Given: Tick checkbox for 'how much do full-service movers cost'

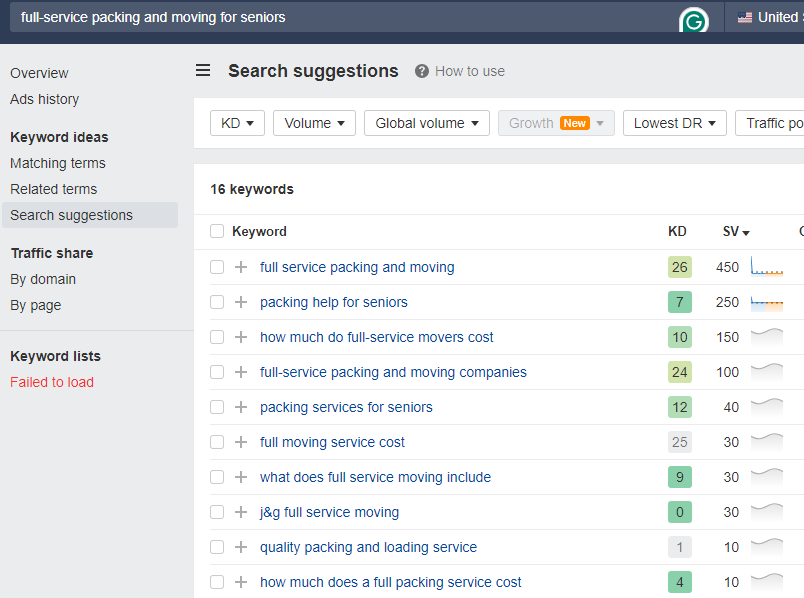Looking at the screenshot, I should tap(217, 337).
